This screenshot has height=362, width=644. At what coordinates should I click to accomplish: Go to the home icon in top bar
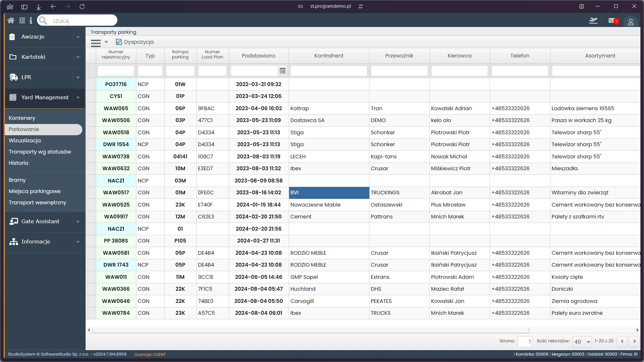tap(11, 21)
